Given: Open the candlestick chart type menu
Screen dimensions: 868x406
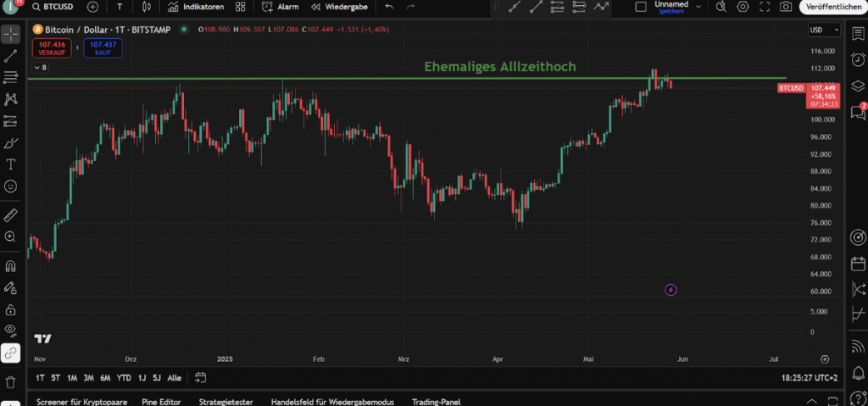Looking at the screenshot, I should tap(146, 7).
